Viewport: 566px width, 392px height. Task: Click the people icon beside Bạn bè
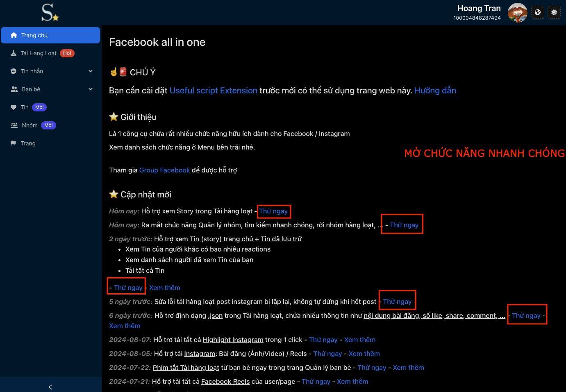point(14,89)
